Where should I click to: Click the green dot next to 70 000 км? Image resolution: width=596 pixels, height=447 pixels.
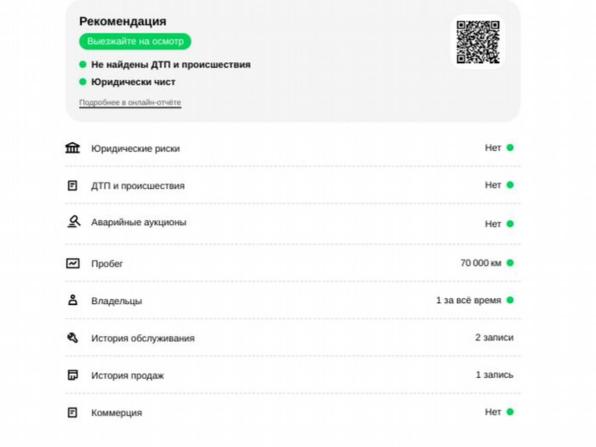coord(510,263)
